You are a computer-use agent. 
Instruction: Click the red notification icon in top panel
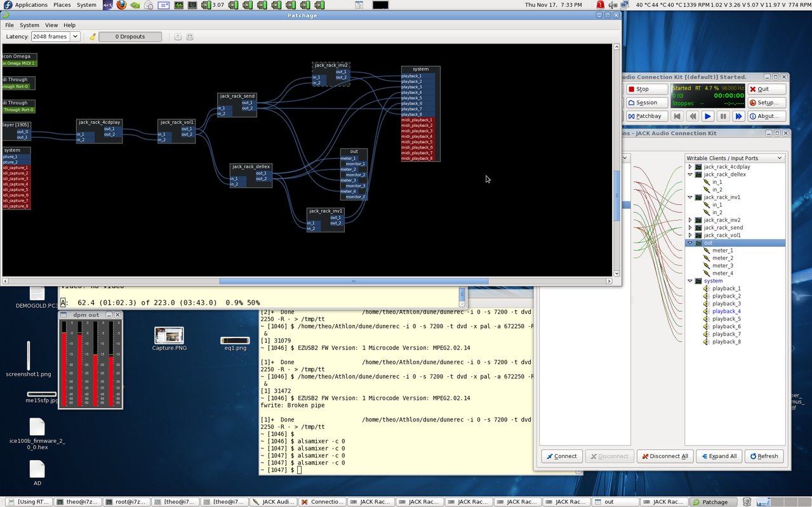pos(601,5)
